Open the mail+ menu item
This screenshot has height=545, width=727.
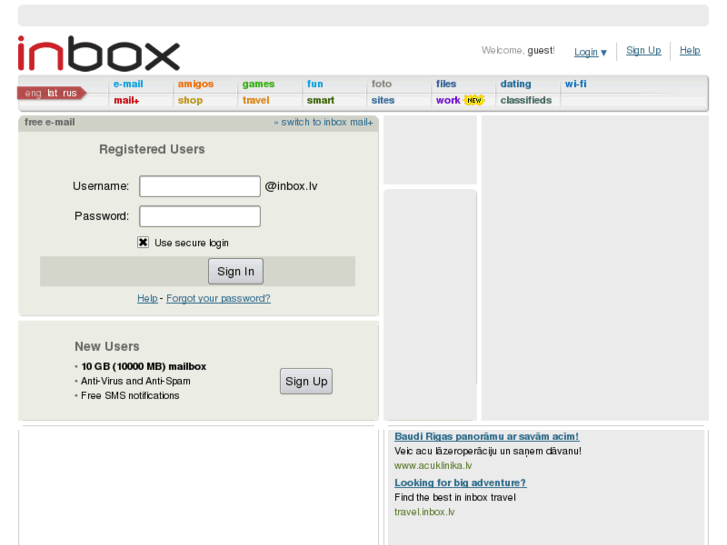click(126, 100)
